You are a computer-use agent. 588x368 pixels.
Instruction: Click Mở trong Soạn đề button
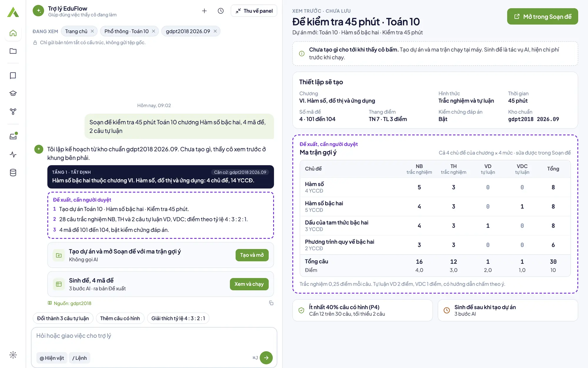[542, 16]
